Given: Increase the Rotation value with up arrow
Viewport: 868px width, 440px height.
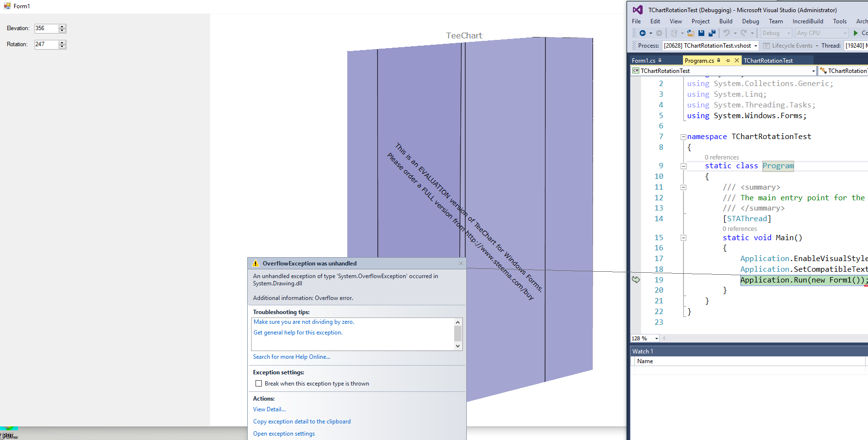Looking at the screenshot, I should tap(62, 42).
